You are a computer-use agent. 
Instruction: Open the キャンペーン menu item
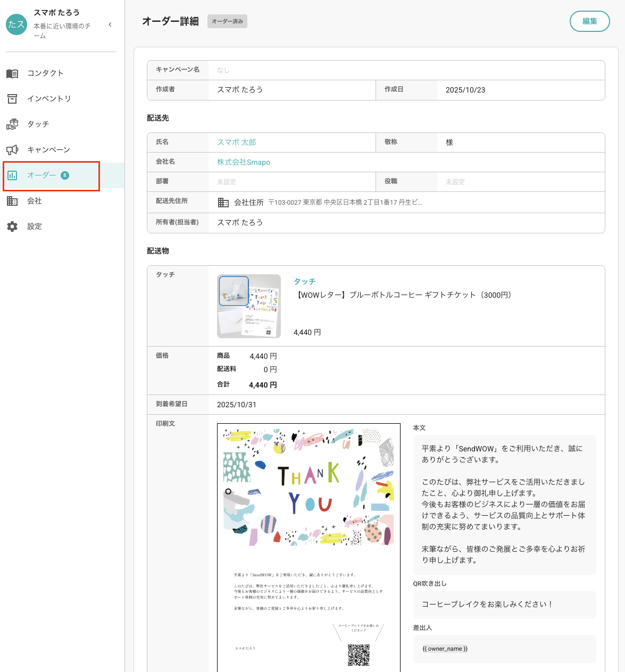pos(62,150)
